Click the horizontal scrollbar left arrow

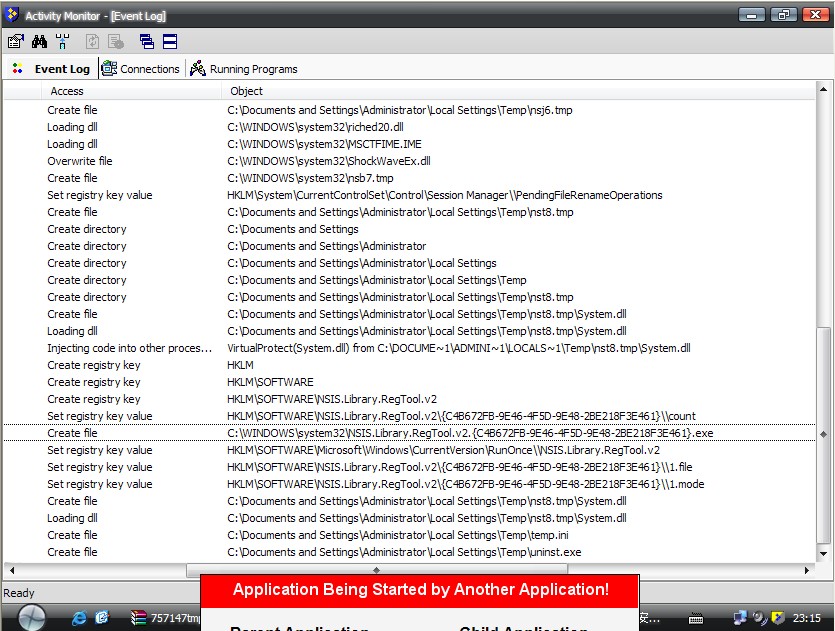[11, 570]
